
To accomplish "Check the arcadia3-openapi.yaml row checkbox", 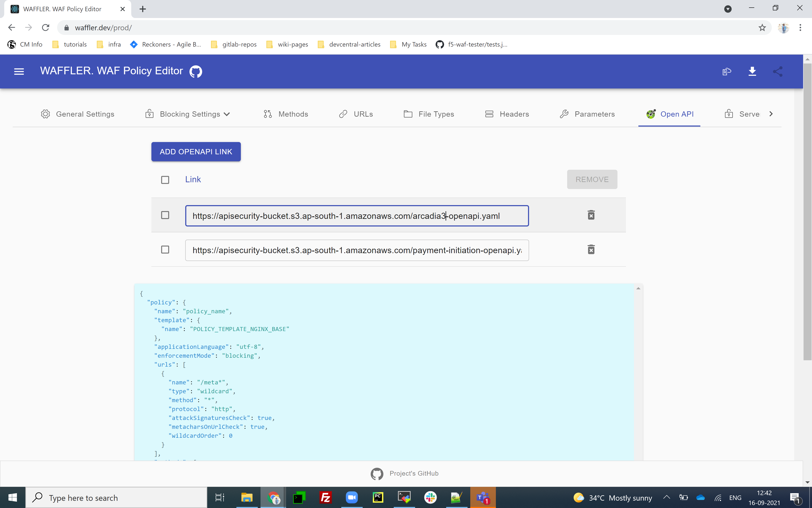I will [165, 215].
